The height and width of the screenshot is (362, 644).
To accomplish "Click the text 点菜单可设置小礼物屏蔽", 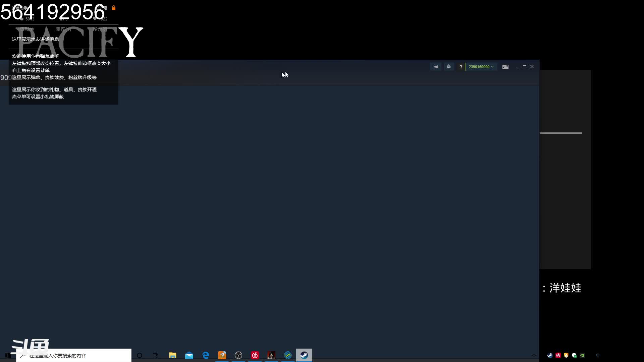I will coord(38,97).
